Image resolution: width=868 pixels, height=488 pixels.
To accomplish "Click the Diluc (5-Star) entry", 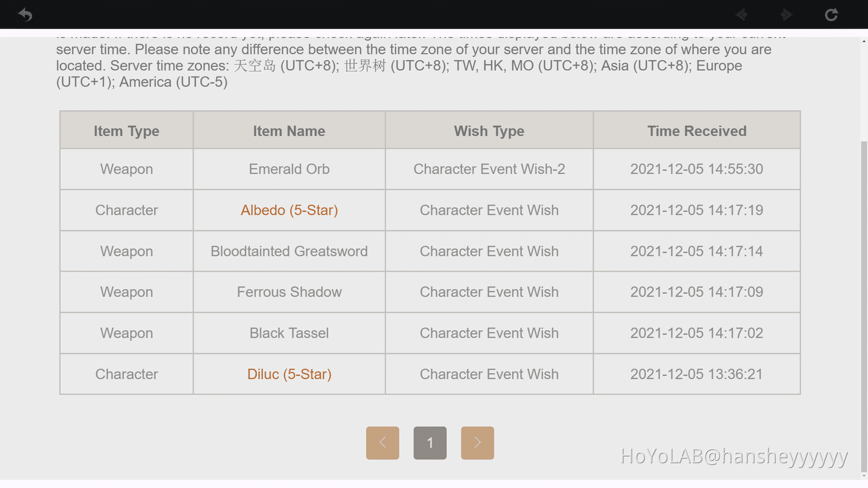I will pos(289,374).
